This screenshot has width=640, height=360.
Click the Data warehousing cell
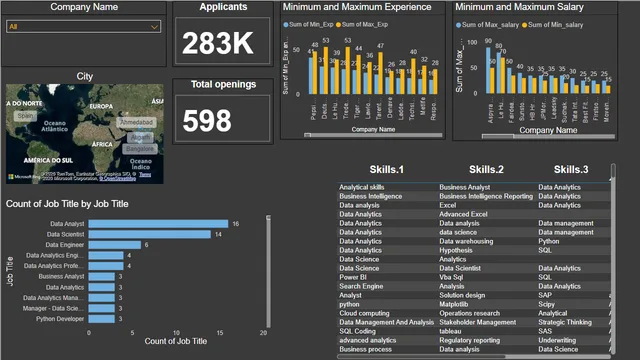tap(466, 241)
